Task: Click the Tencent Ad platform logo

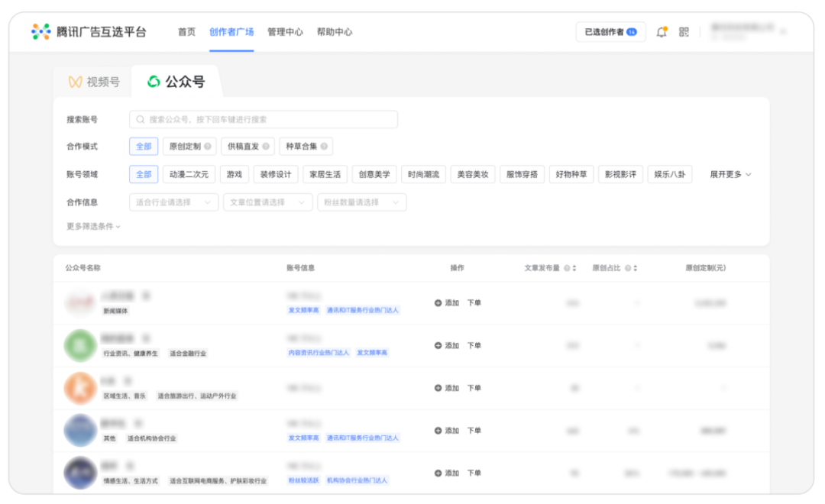Action: [x=89, y=32]
